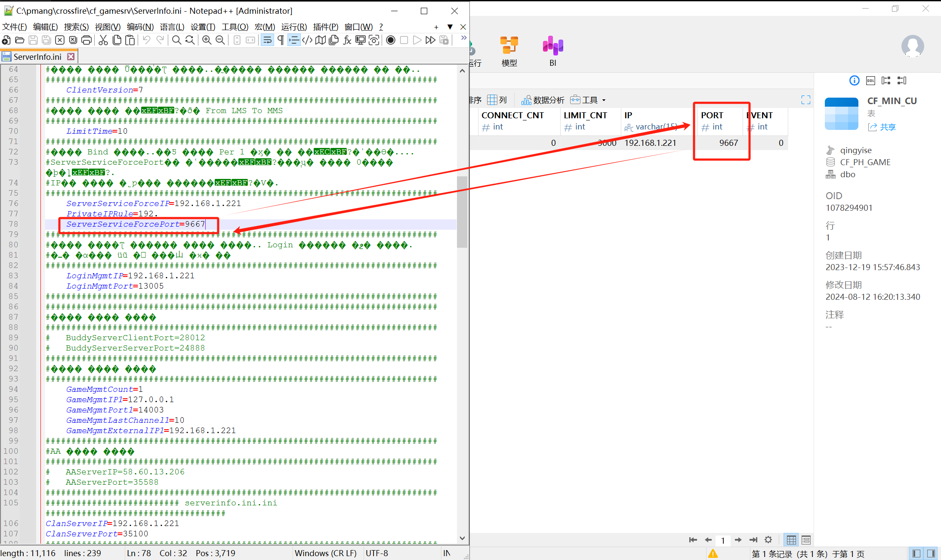Click the 数据分析 button

543,100
